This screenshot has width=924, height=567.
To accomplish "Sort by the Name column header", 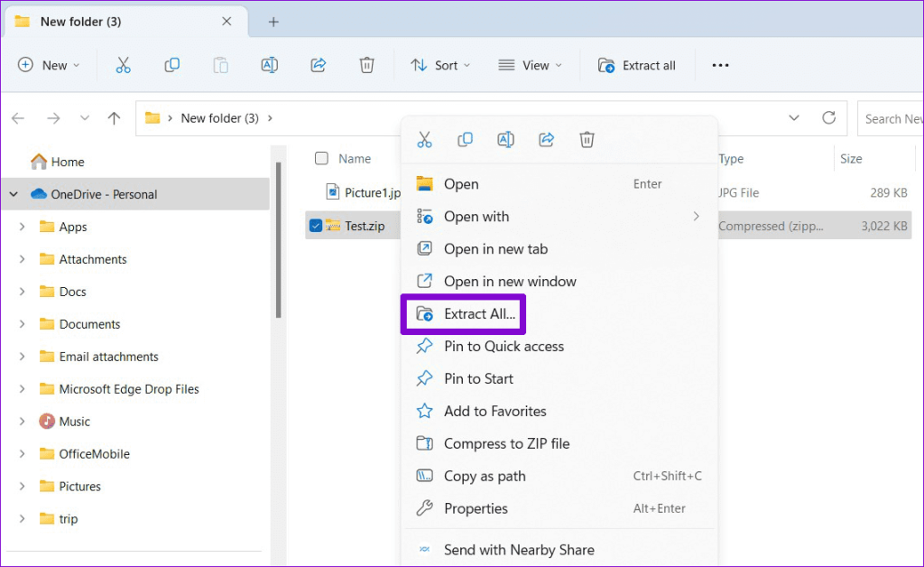I will click(354, 159).
